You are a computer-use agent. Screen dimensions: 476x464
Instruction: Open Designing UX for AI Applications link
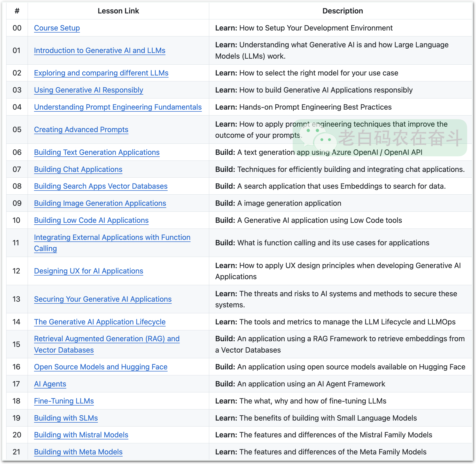click(89, 271)
